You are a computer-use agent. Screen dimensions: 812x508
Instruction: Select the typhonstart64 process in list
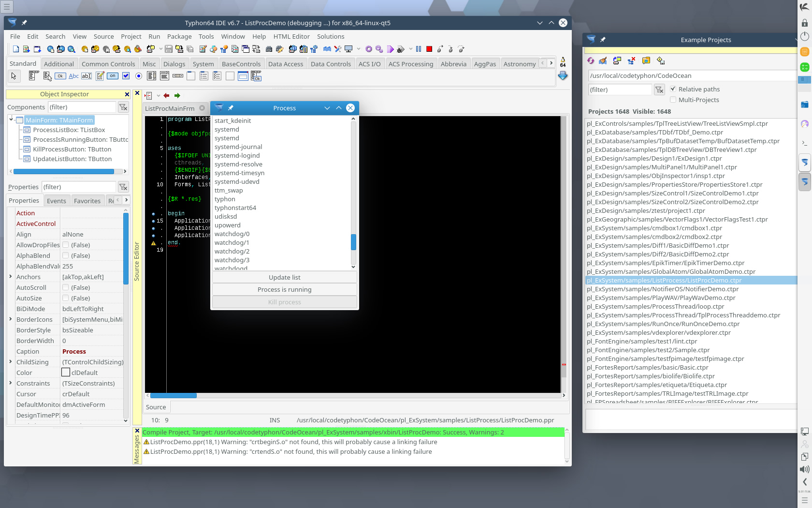coord(235,208)
